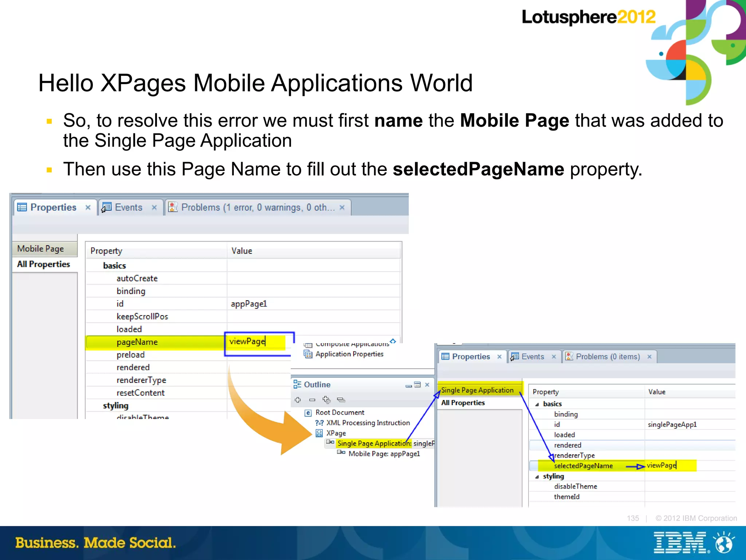The width and height of the screenshot is (746, 560).
Task: Select Root Document in Outline tree
Action: [340, 412]
